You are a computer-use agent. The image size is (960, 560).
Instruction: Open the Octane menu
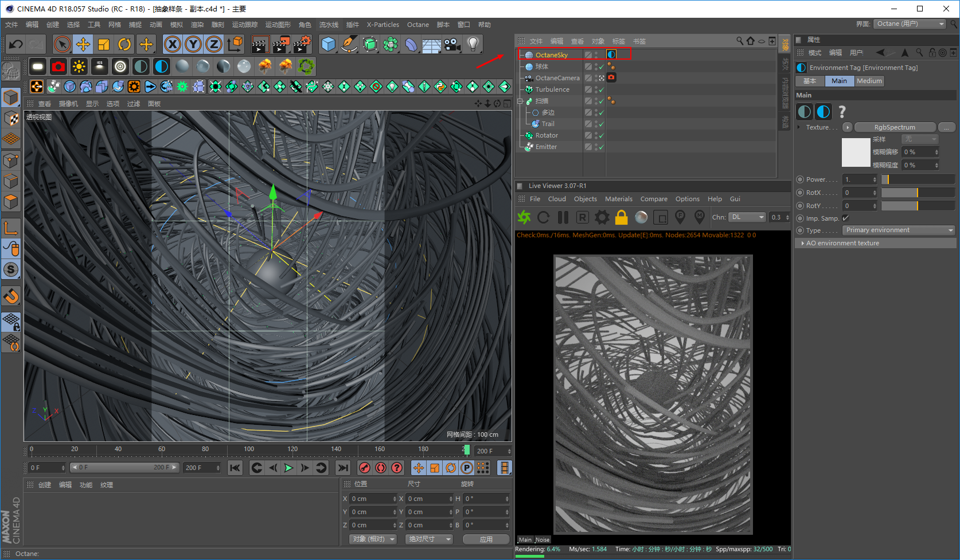click(417, 25)
